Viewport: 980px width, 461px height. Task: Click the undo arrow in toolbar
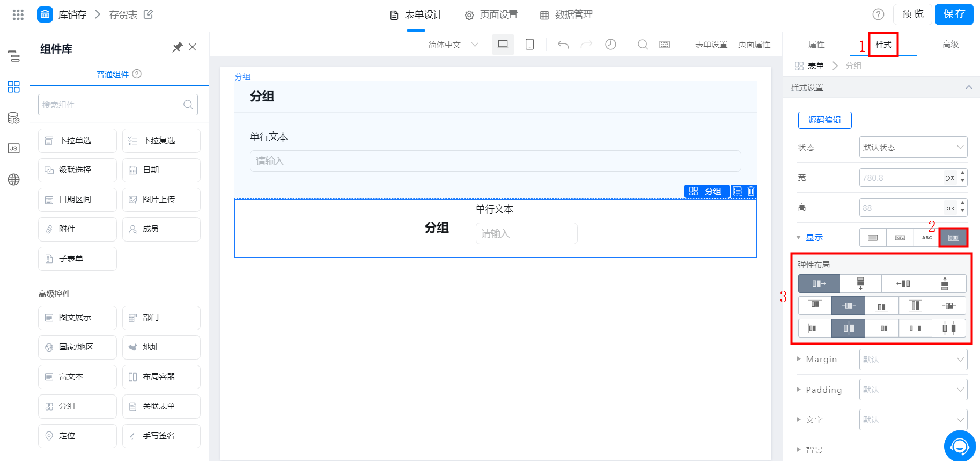[563, 45]
